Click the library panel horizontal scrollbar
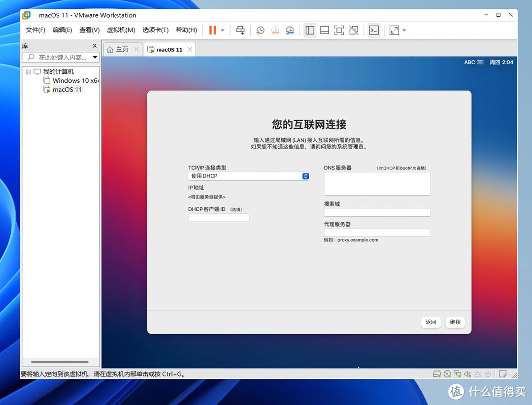532x405 pixels. (60, 362)
